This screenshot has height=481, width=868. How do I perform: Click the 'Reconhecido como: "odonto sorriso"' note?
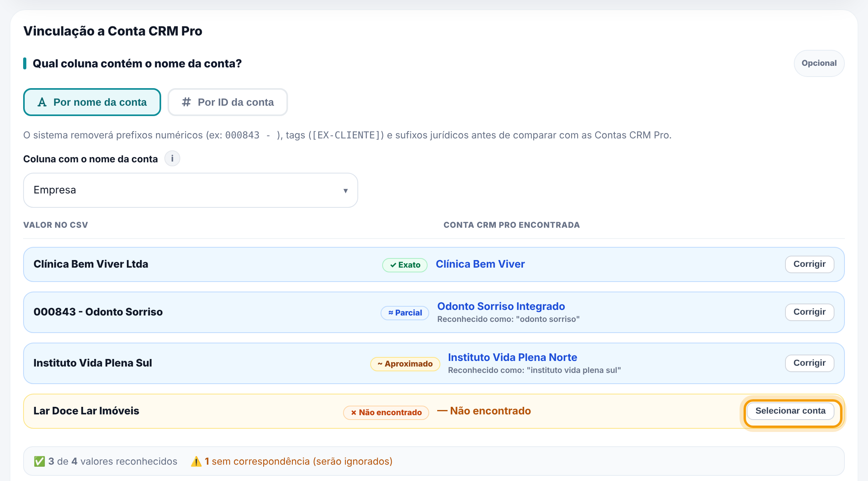tap(508, 319)
